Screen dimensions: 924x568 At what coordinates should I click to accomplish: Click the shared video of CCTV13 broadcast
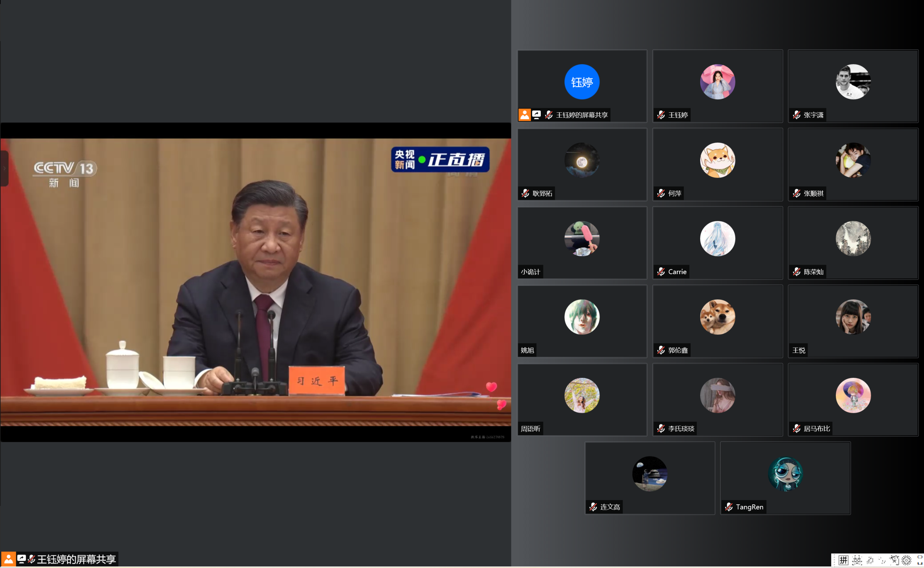click(x=255, y=282)
